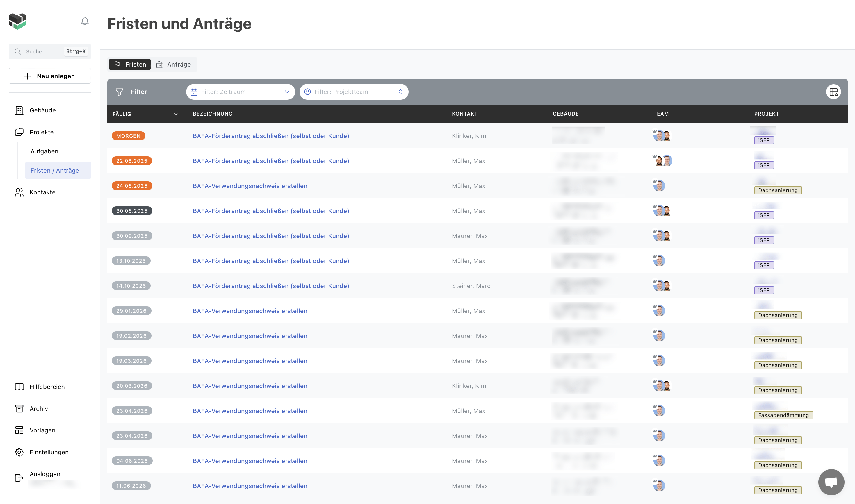Open Projekte in the sidebar

tap(42, 132)
